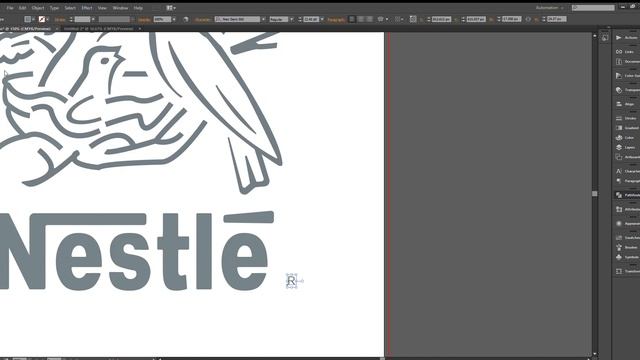Screen dimensions: 640x360
Task: Open the Actions panel
Action: (x=627, y=38)
